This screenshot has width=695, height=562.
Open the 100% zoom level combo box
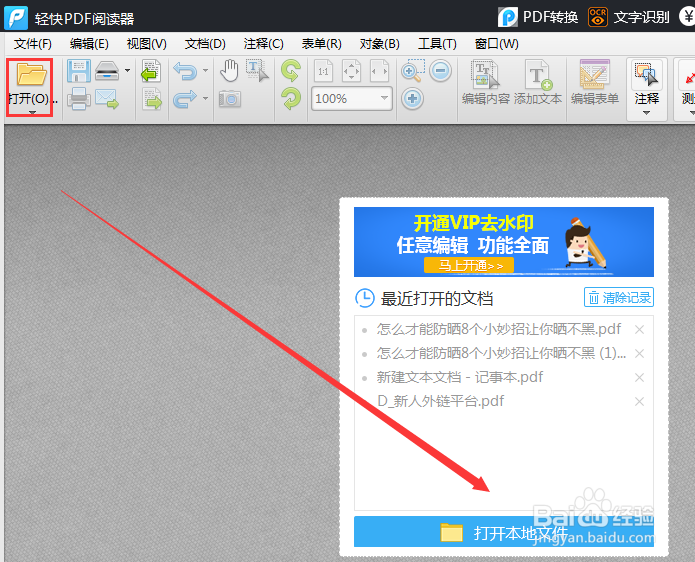click(x=351, y=98)
